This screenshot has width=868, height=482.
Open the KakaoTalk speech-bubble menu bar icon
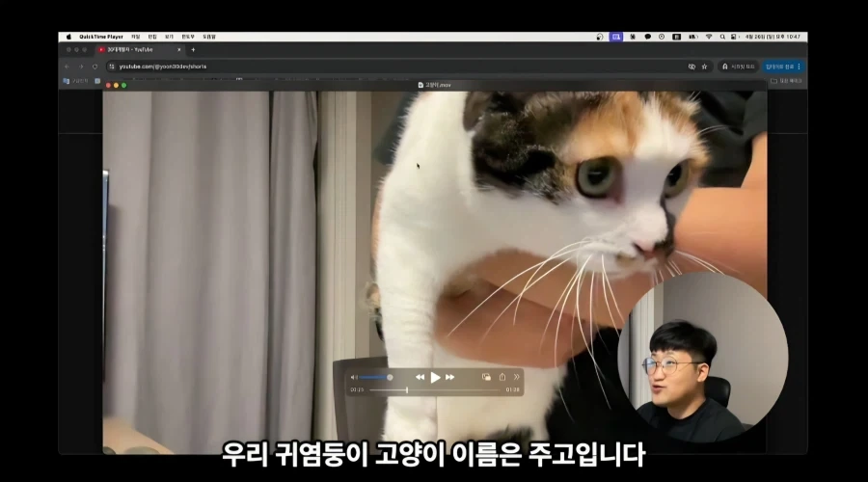[x=648, y=37]
